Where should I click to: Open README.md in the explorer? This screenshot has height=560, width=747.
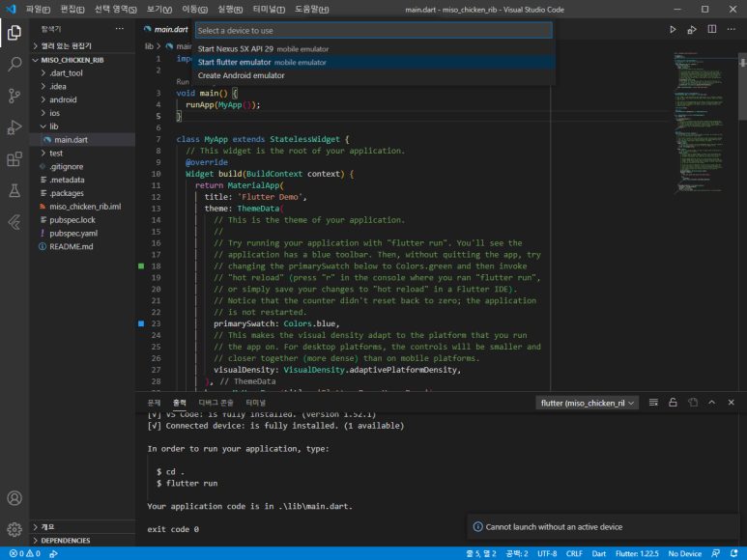click(x=82, y=246)
